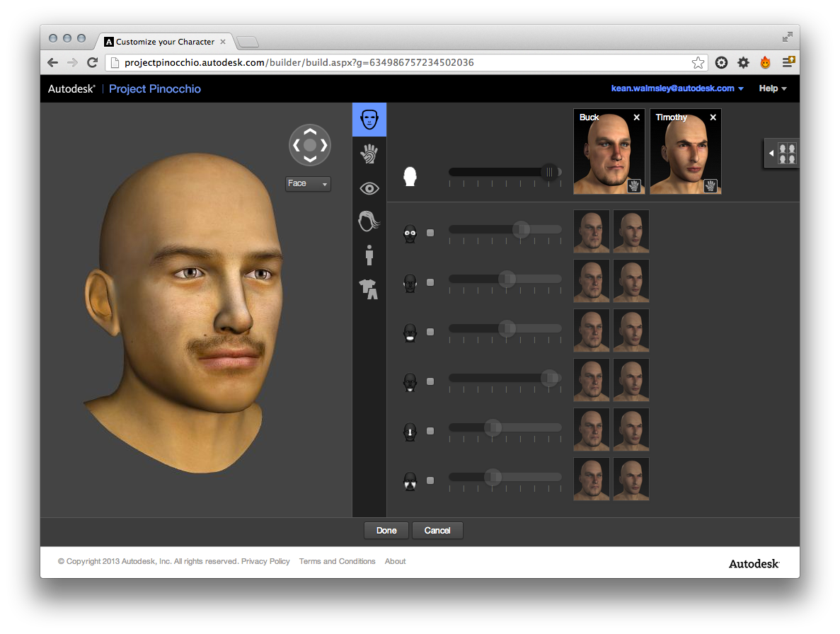Viewport: 840px width, 634px height.
Task: Select the eye category icon in sidebar
Action: pyautogui.click(x=369, y=188)
